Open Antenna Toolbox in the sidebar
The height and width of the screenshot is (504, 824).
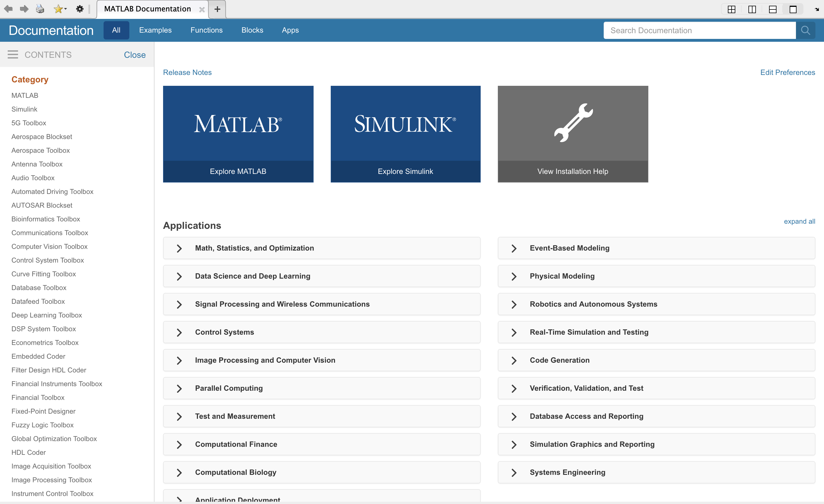click(37, 164)
